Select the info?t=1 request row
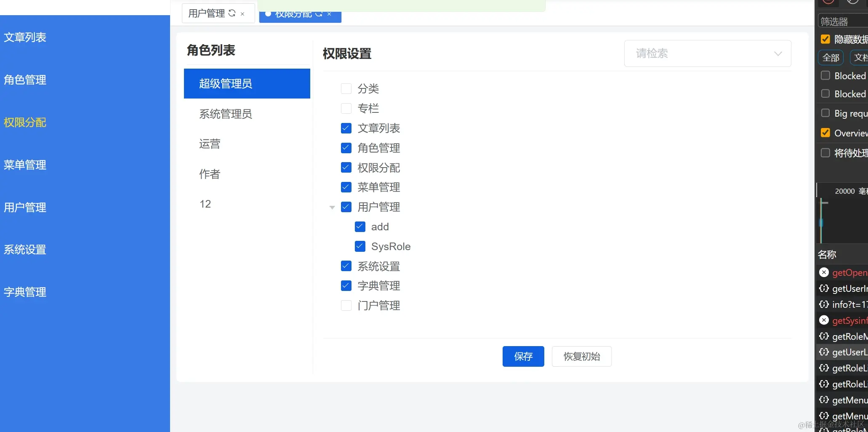The width and height of the screenshot is (868, 432). click(x=842, y=304)
